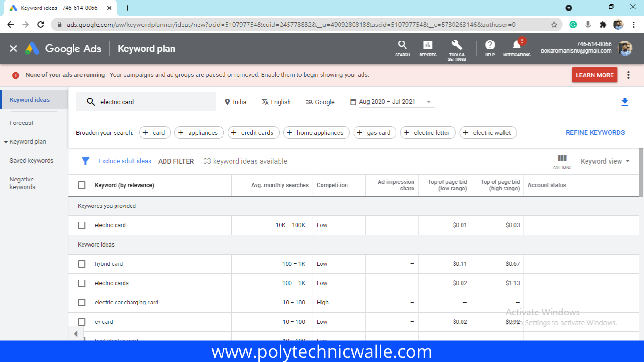
Task: Add 'appliances' to broaden your search
Action: point(199,133)
